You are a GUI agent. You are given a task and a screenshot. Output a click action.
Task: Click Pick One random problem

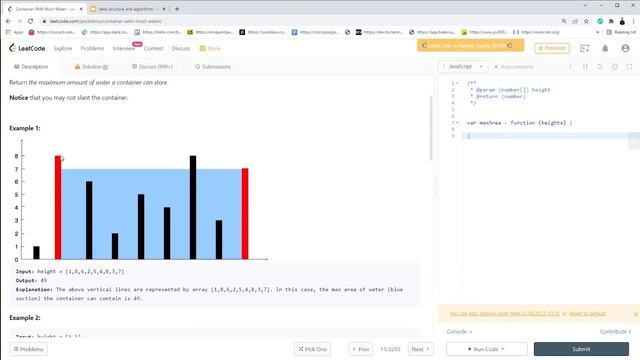coord(312,349)
